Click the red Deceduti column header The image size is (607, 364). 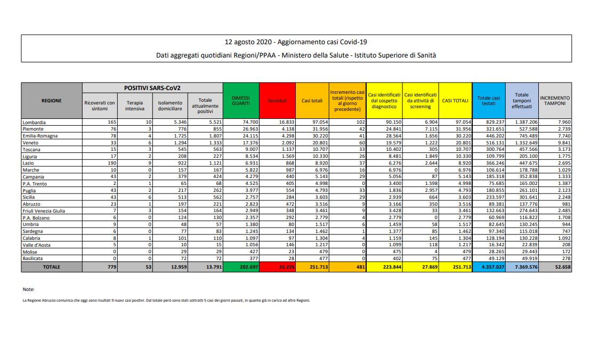point(277,100)
